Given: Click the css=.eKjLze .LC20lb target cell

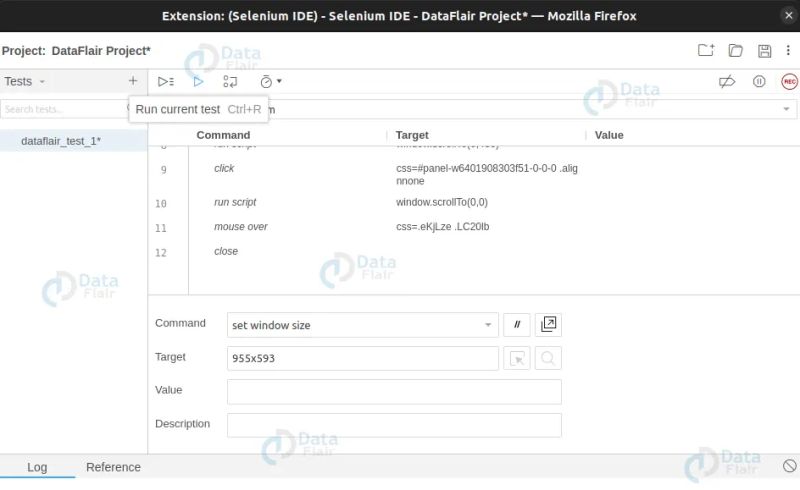Looking at the screenshot, I should (x=442, y=227).
